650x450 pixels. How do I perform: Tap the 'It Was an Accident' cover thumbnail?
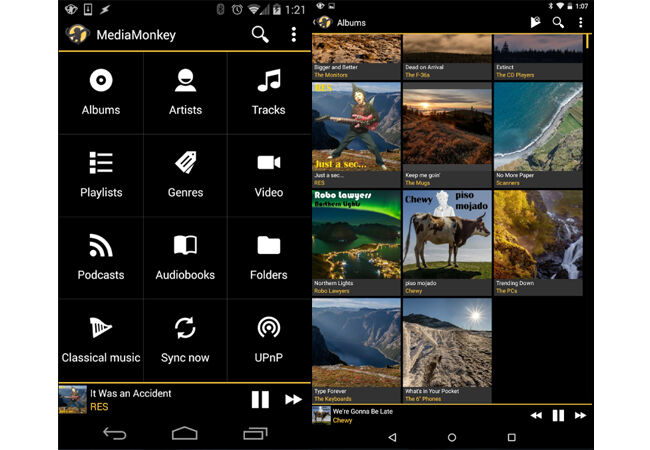(x=73, y=399)
